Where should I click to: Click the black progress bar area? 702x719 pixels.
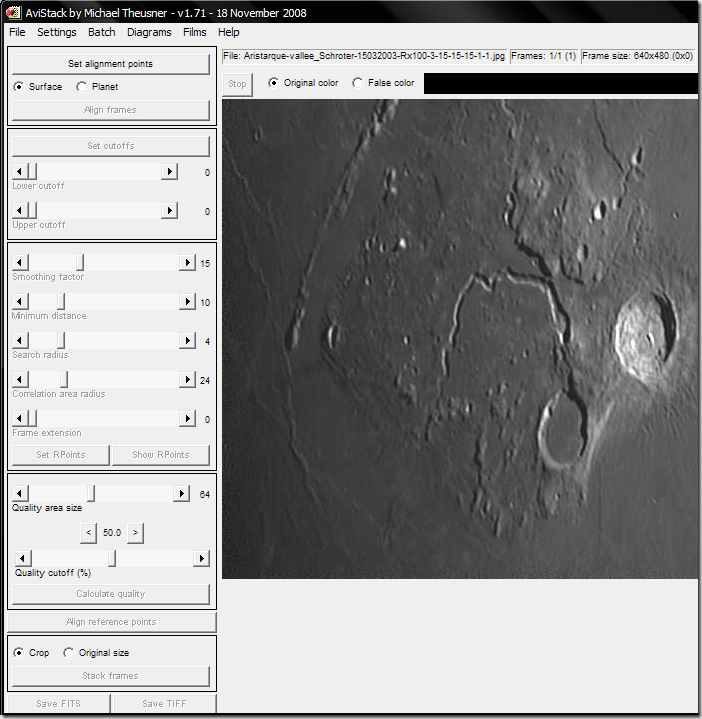pyautogui.click(x=561, y=83)
